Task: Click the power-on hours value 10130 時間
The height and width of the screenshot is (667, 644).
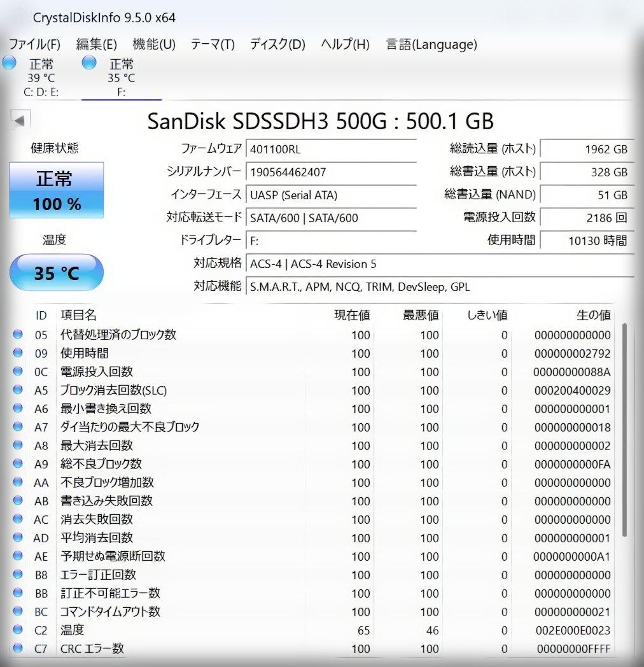Action: [587, 241]
